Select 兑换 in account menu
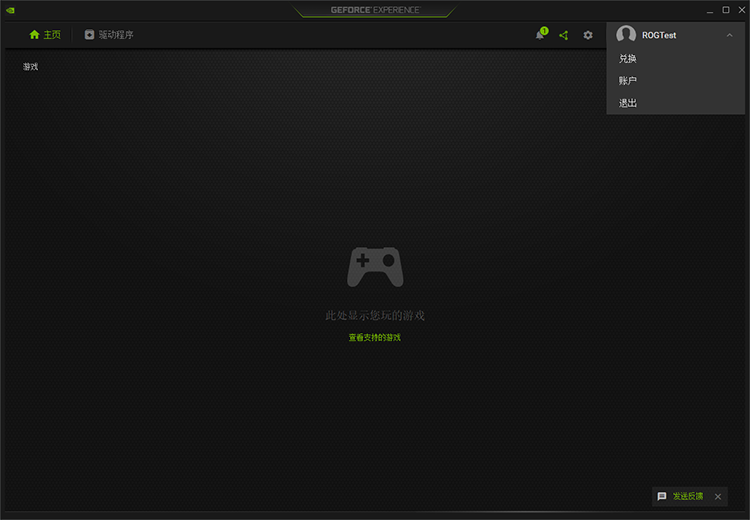The height and width of the screenshot is (520, 750). click(628, 58)
